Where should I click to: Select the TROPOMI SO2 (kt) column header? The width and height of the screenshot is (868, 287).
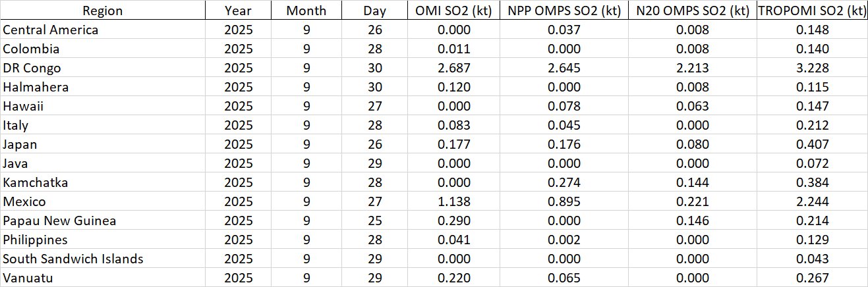(811, 11)
